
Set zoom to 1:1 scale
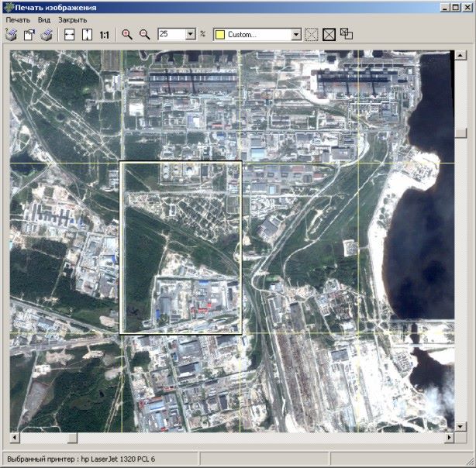click(x=105, y=35)
